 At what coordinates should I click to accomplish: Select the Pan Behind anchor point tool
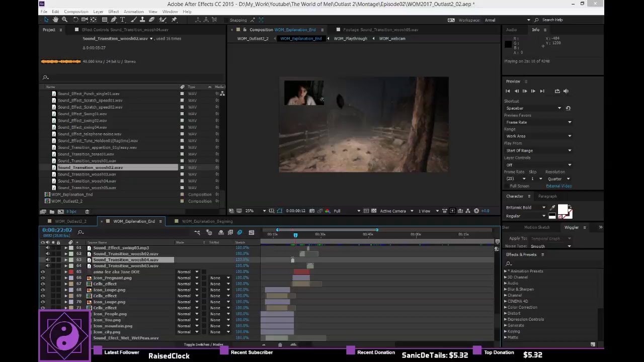point(94,20)
